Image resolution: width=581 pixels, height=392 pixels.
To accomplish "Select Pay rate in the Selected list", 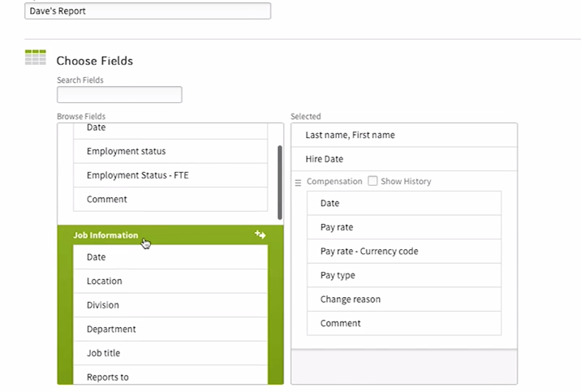I will coord(404,227).
